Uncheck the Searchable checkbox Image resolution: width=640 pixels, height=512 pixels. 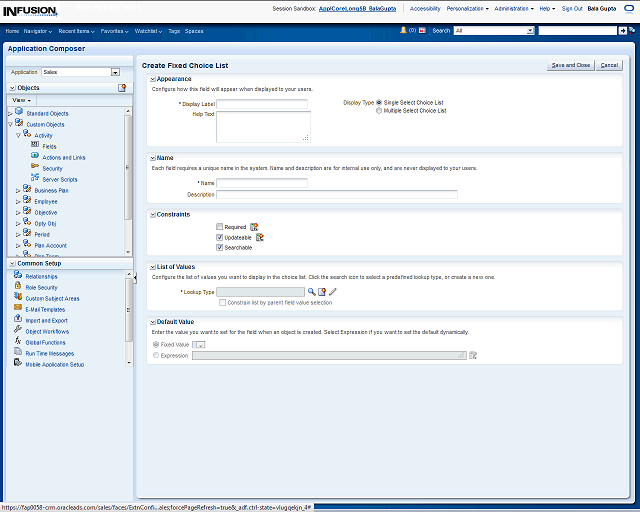(220, 247)
